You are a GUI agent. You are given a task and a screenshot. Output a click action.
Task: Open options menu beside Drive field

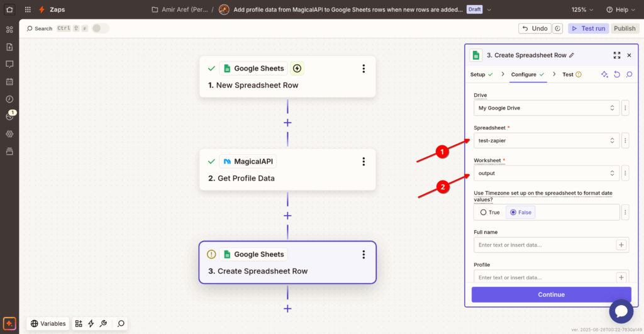pos(625,108)
